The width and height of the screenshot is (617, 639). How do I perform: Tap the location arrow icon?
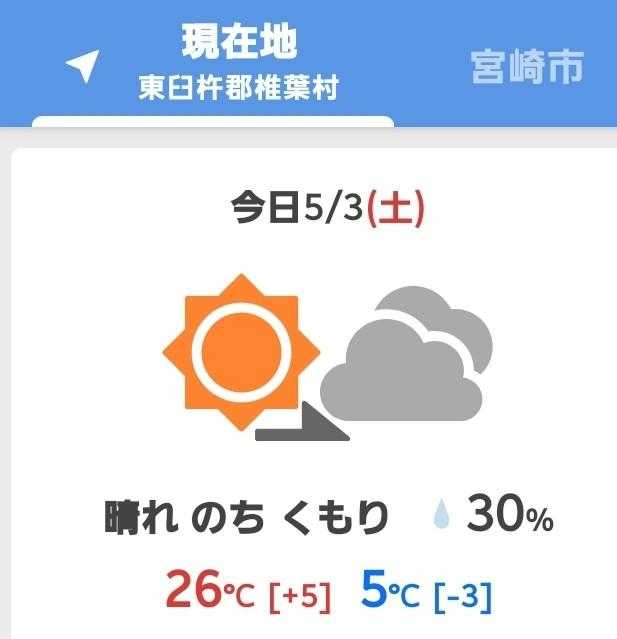pyautogui.click(x=82, y=66)
